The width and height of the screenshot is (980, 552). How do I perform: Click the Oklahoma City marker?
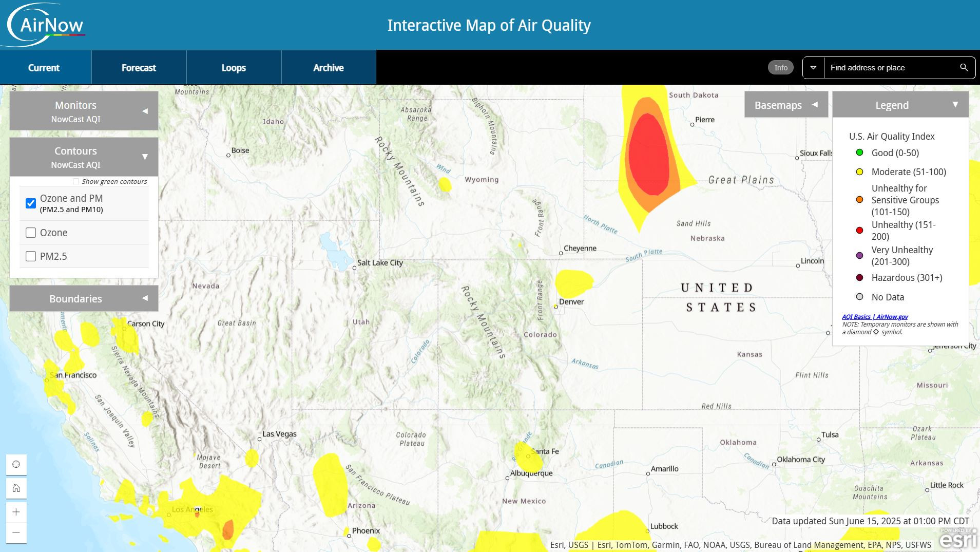coord(774,465)
